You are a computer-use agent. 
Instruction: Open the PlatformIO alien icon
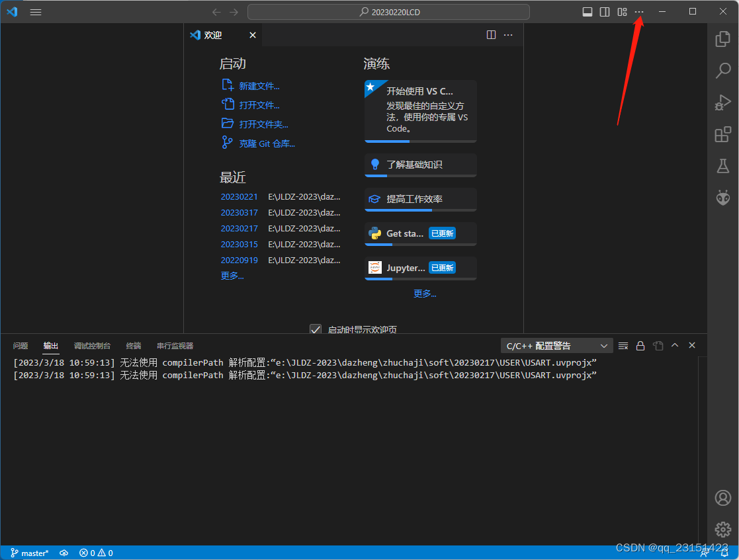coord(722,197)
